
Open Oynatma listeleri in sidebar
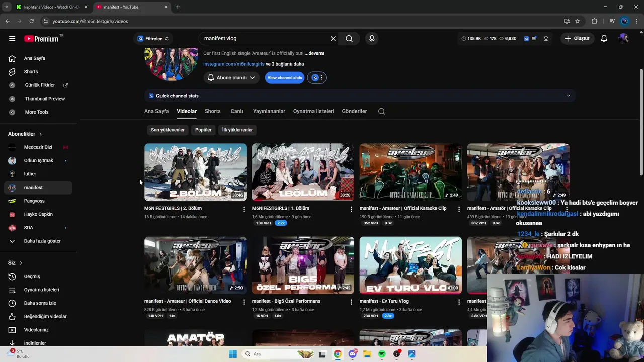38,290
